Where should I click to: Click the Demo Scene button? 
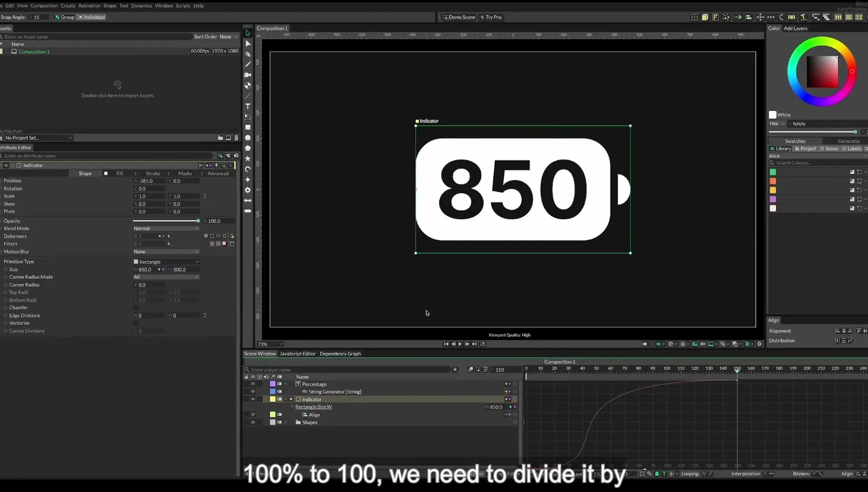pyautogui.click(x=459, y=17)
